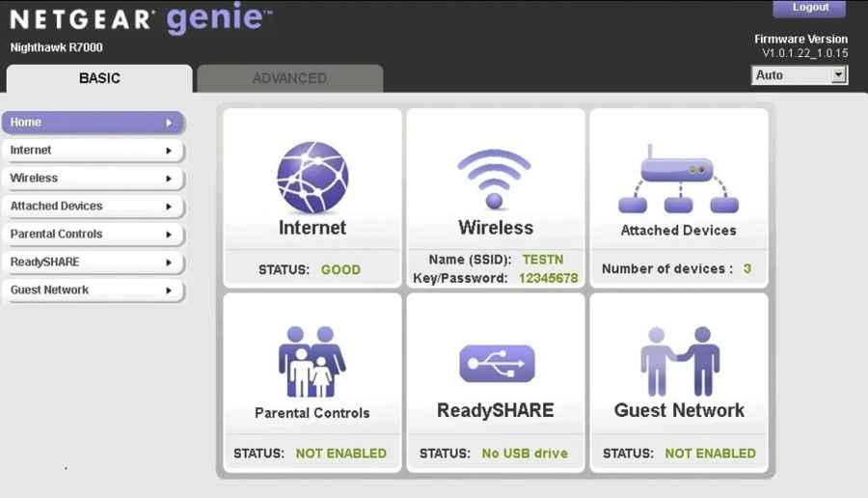Click Parental Controls NOT ENABLED status
The width and height of the screenshot is (868, 498).
click(x=341, y=454)
